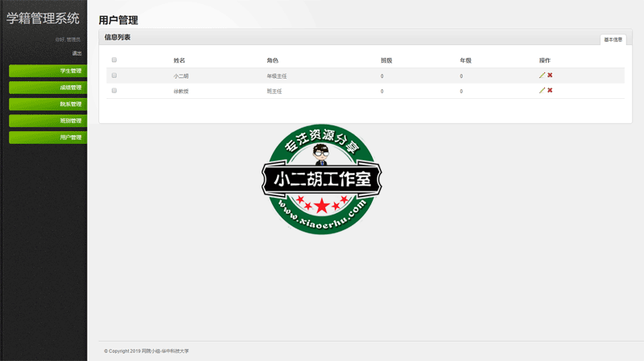This screenshot has height=361, width=644.
Task: Open the 成绩管理 sidebar menu
Action: (48, 88)
